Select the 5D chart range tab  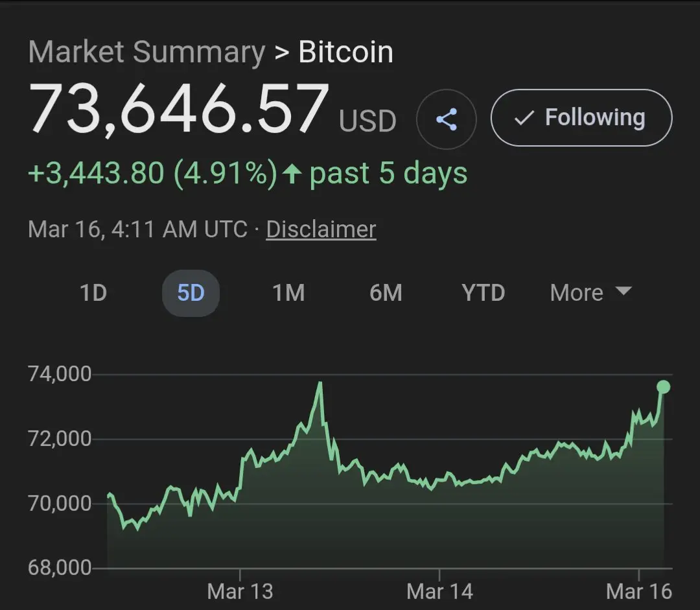pyautogui.click(x=191, y=293)
